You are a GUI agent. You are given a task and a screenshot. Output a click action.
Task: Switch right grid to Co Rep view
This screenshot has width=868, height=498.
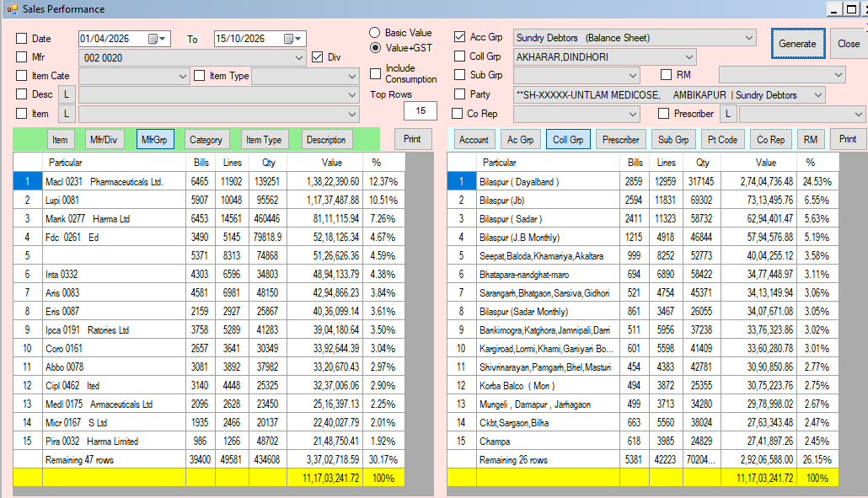(770, 139)
